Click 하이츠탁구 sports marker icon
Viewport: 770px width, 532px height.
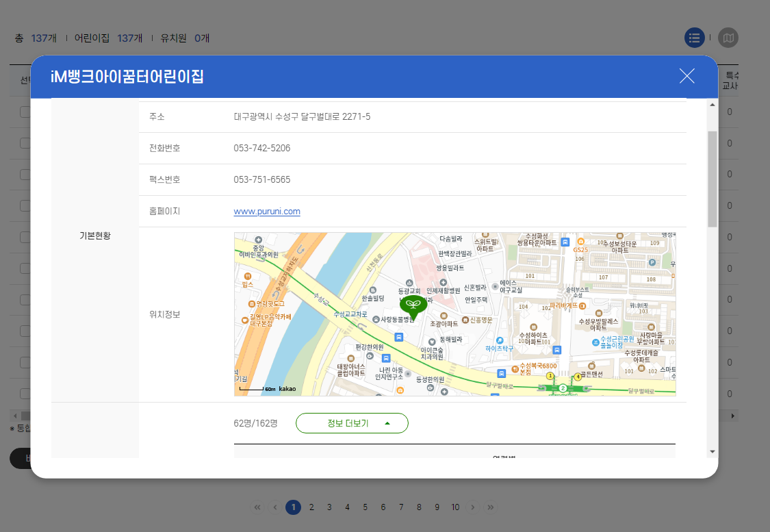pos(500,340)
